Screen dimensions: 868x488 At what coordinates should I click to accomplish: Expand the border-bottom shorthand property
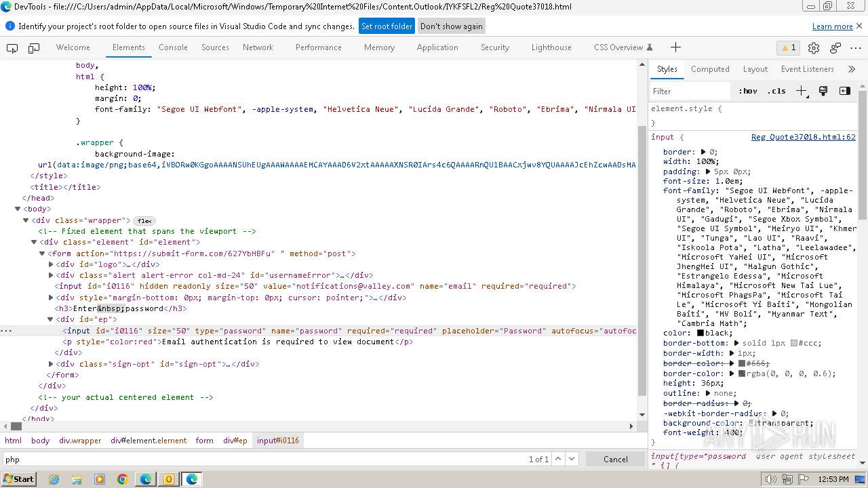point(736,343)
